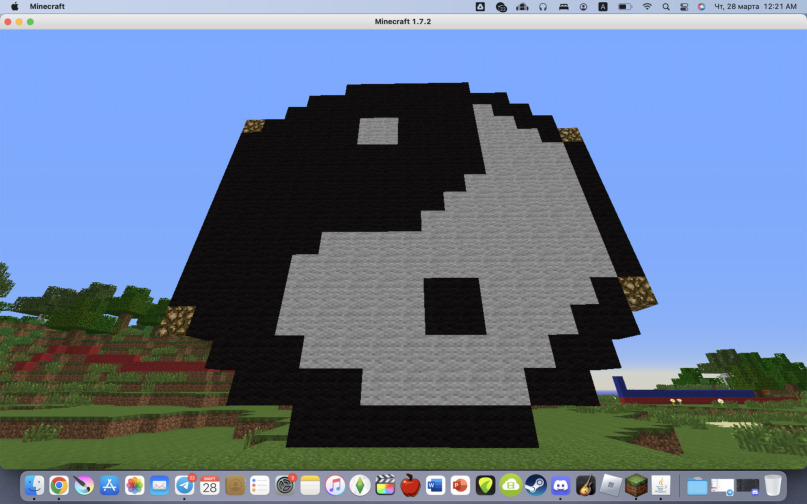
Task: Click the Google Drive menu bar icon
Action: click(x=480, y=7)
